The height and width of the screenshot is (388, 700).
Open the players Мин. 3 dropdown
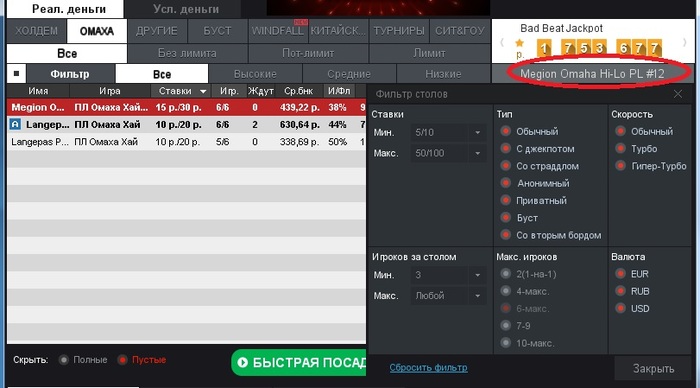pyautogui.click(x=448, y=275)
